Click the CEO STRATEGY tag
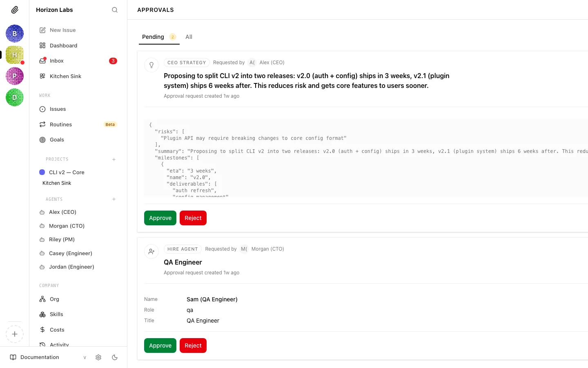 187,63
